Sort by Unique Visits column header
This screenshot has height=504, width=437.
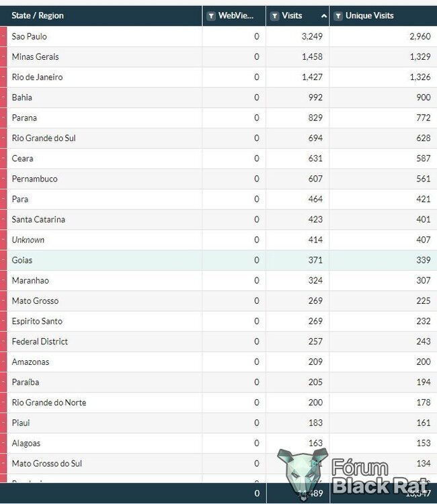pyautogui.click(x=370, y=15)
